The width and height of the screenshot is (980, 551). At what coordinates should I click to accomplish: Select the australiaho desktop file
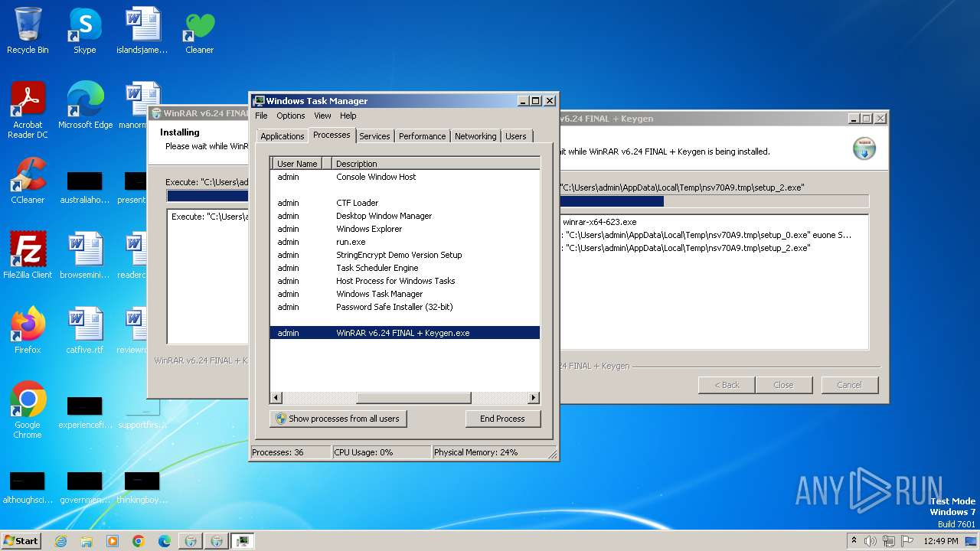point(85,188)
